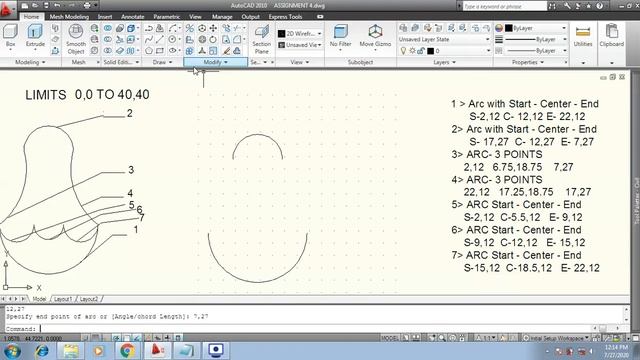This screenshot has width=640, height=360.
Task: Toggle MODEL space button in status bar
Action: 390,338
